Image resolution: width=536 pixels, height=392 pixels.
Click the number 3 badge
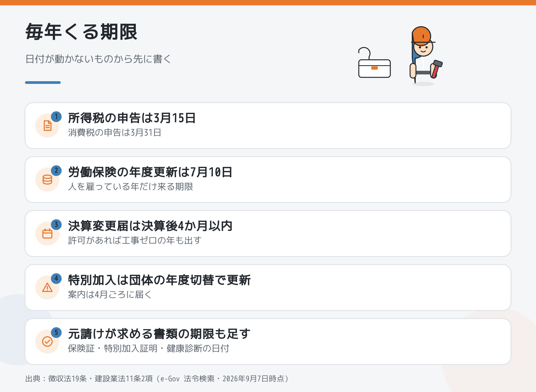[56, 225]
